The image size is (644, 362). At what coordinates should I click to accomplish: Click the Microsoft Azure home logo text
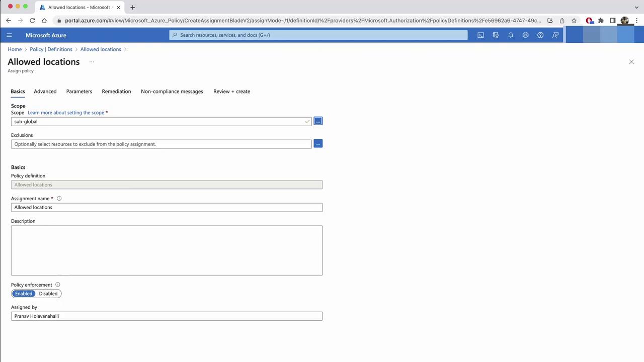pyautogui.click(x=46, y=35)
